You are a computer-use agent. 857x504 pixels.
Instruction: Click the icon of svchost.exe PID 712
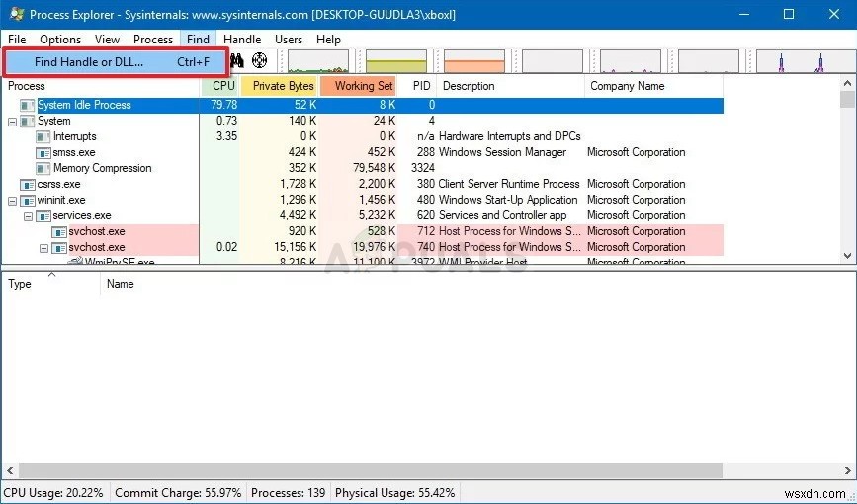pos(59,232)
